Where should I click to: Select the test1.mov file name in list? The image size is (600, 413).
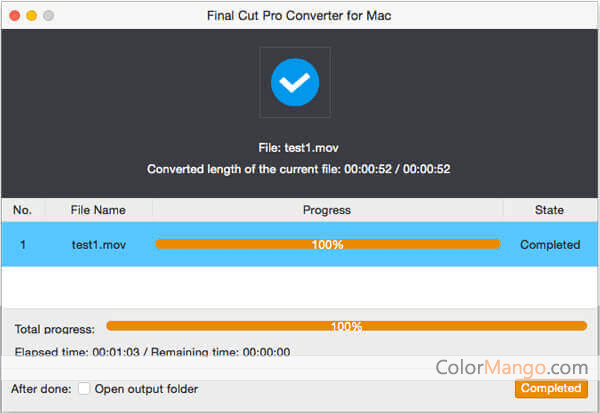99,244
